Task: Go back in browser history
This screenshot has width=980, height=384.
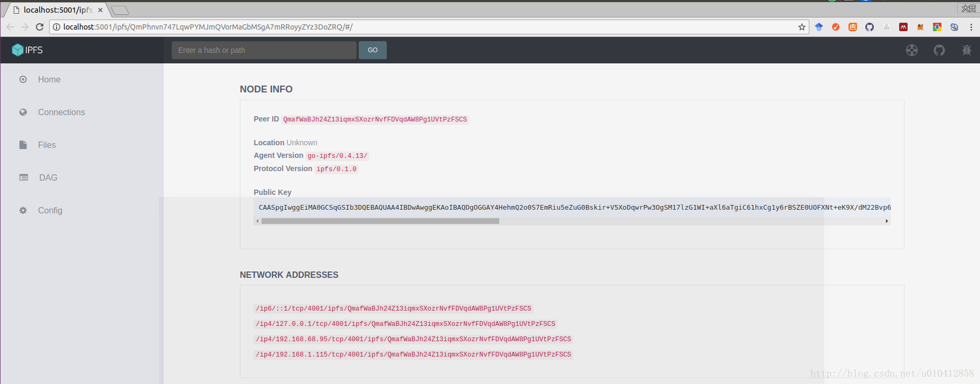Action: 10,27
